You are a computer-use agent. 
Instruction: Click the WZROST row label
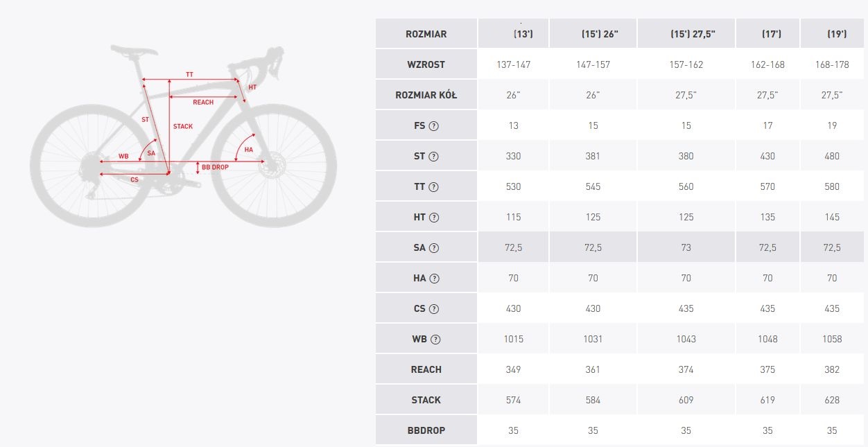pos(426,64)
